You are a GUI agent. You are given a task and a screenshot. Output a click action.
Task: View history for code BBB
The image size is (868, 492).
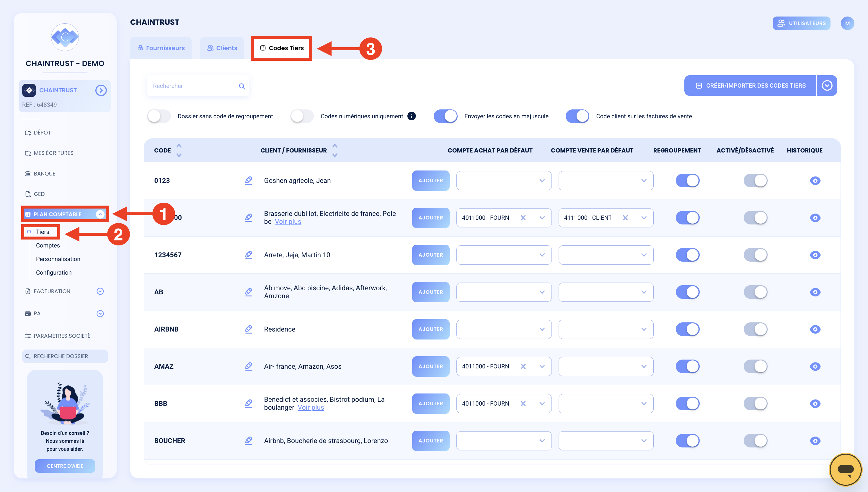tap(815, 404)
